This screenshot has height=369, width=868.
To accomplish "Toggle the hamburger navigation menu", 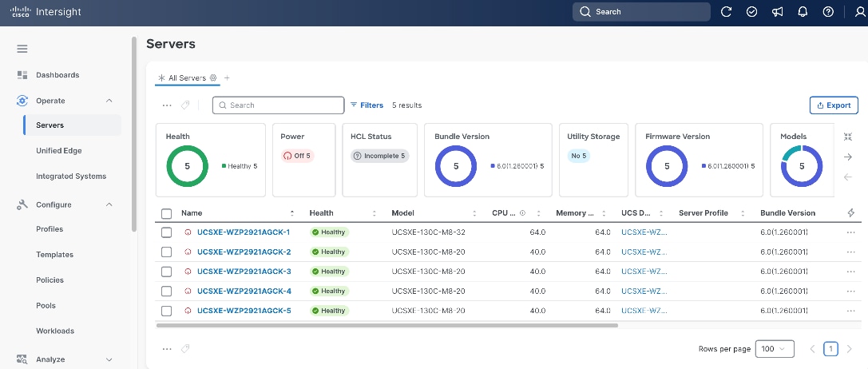I will tap(22, 49).
